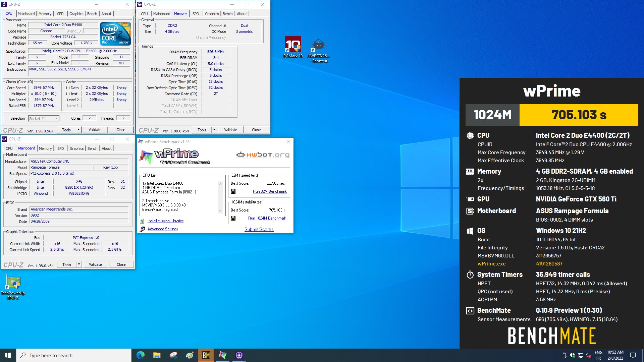Click the muted volume tray icon

tap(588, 355)
